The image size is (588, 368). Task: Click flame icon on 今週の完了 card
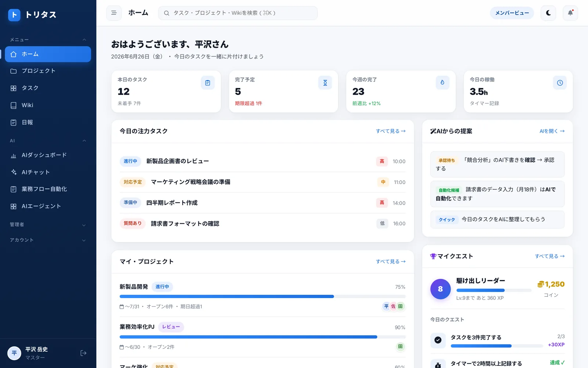(x=442, y=83)
